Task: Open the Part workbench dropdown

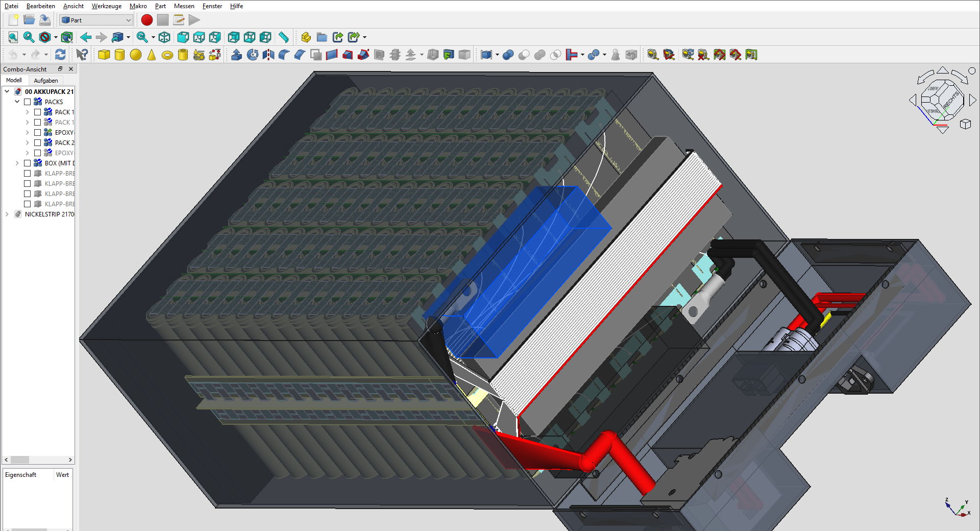Action: click(x=96, y=20)
